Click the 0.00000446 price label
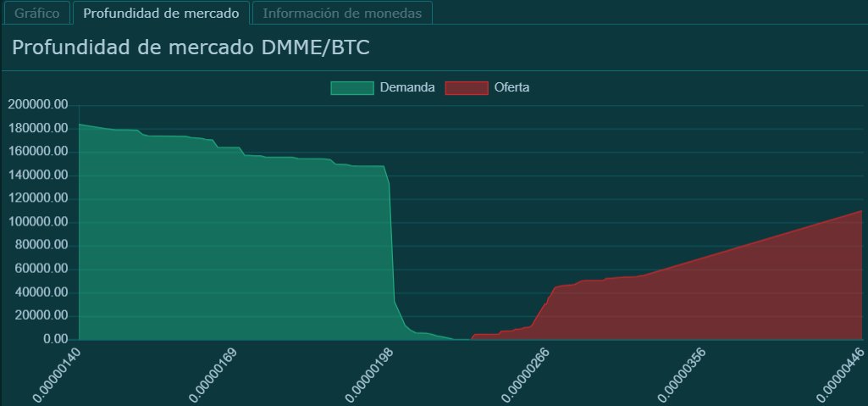This screenshot has width=868, height=406. [x=839, y=375]
